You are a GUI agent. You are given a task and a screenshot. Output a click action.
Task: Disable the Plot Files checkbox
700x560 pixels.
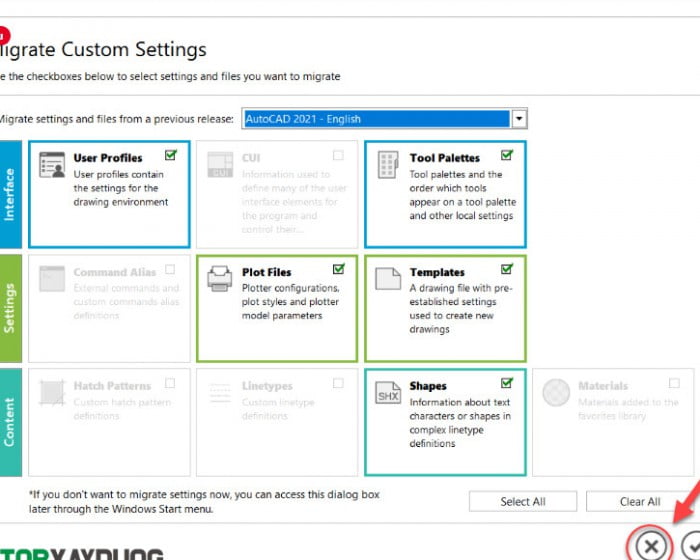tap(339, 269)
